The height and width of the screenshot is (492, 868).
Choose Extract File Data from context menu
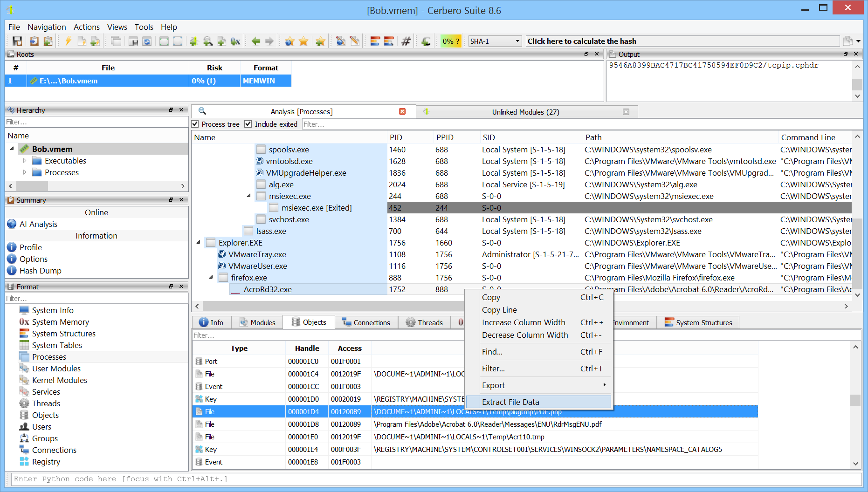510,402
